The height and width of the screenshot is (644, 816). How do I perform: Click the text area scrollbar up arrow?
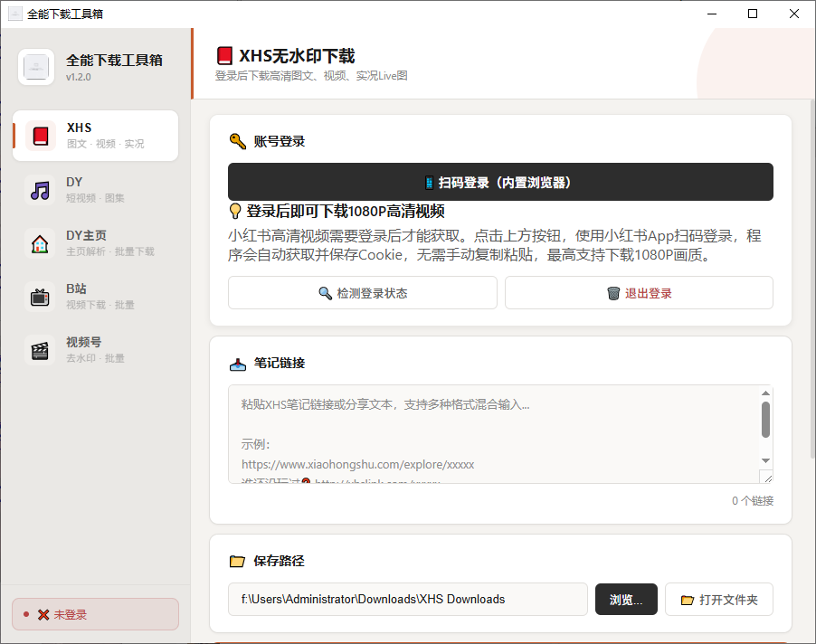[765, 393]
